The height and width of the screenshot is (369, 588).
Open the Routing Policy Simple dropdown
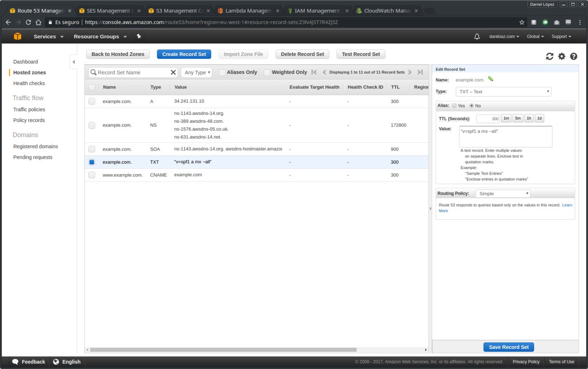pos(503,193)
